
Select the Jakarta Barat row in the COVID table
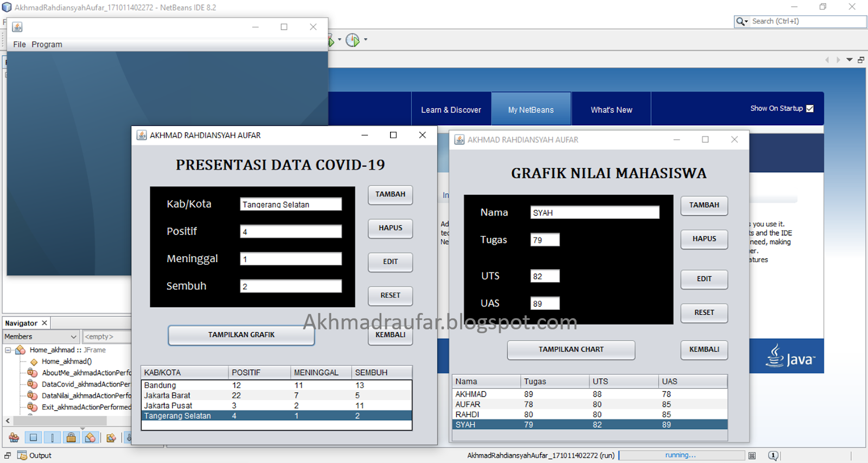tap(277, 395)
